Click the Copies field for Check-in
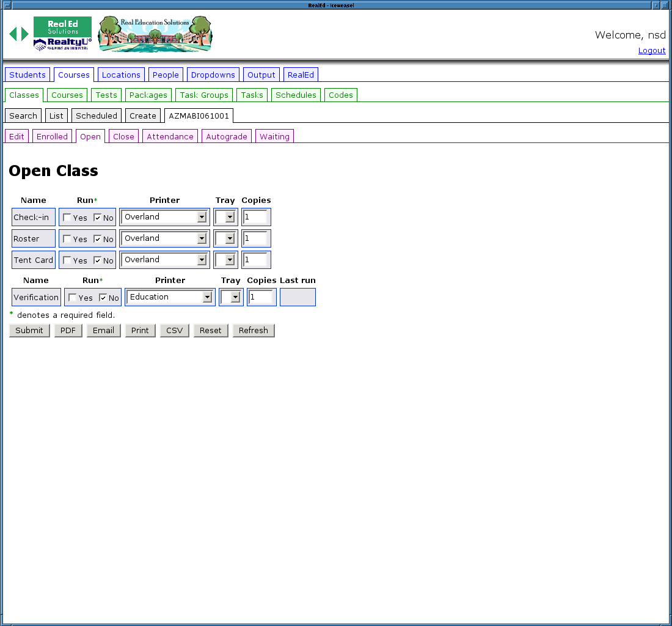Viewport: 672px width, 626px height. coord(255,217)
